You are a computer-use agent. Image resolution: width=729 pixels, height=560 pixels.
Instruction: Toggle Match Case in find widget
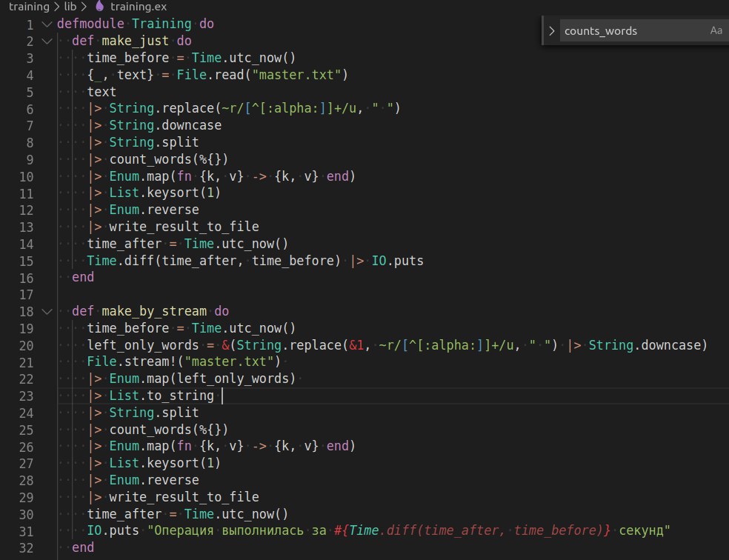point(716,30)
